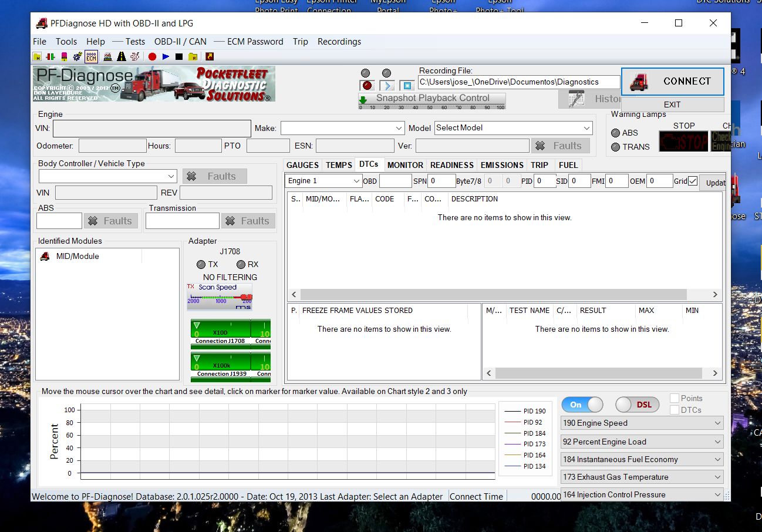Open the chart graph toolbar icon
The height and width of the screenshot is (532, 762).
click(107, 56)
